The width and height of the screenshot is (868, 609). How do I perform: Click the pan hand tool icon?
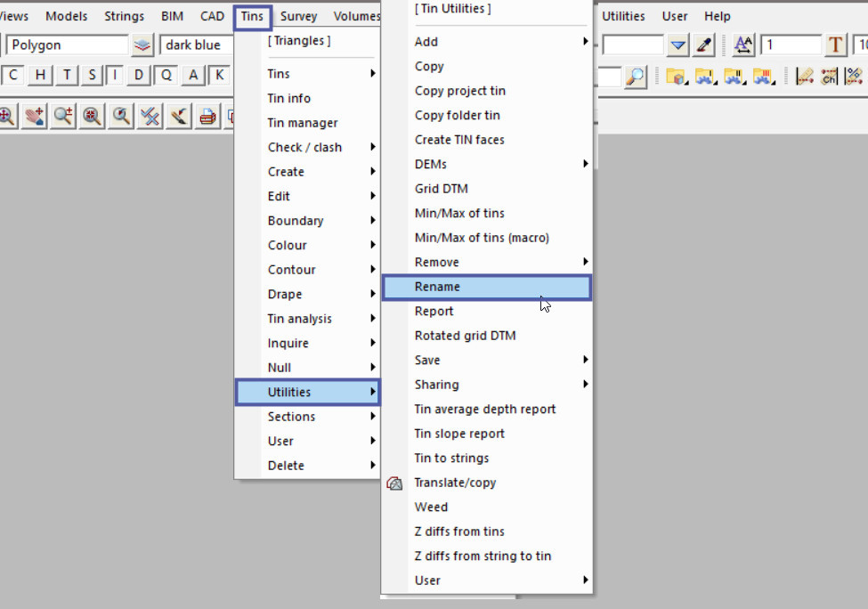tap(35, 116)
